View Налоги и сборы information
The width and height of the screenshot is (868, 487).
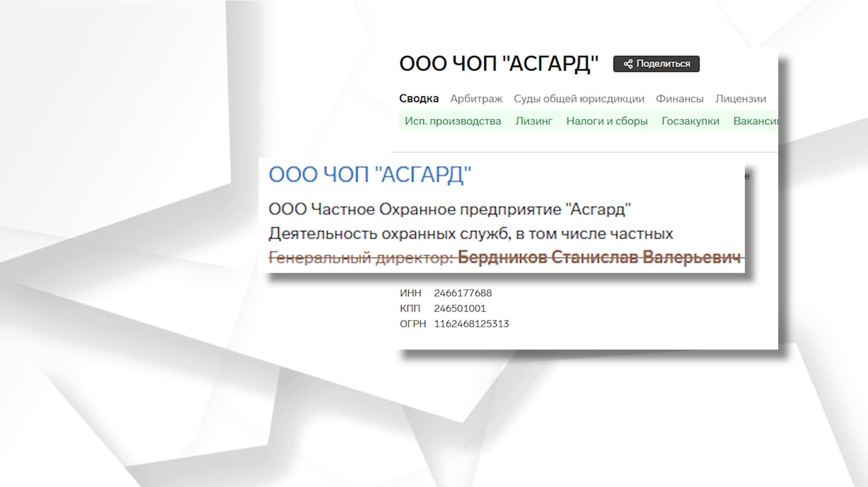pos(607,121)
